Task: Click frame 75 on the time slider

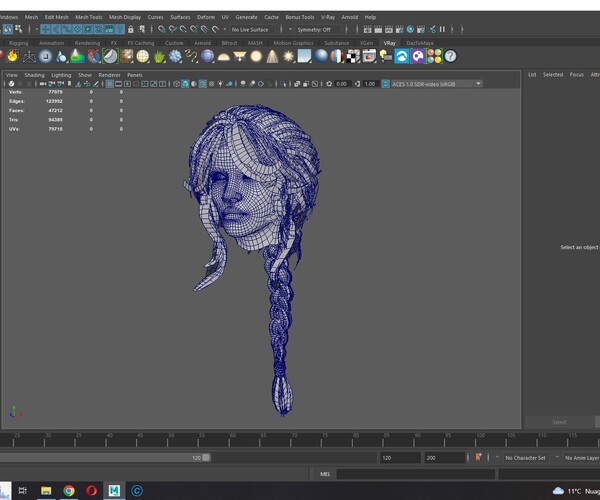Action: click(x=324, y=440)
